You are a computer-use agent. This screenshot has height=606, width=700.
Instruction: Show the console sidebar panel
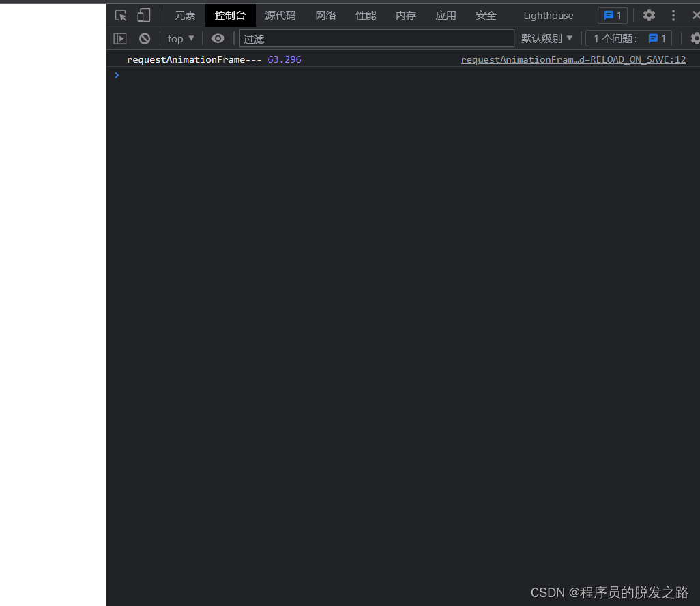120,38
